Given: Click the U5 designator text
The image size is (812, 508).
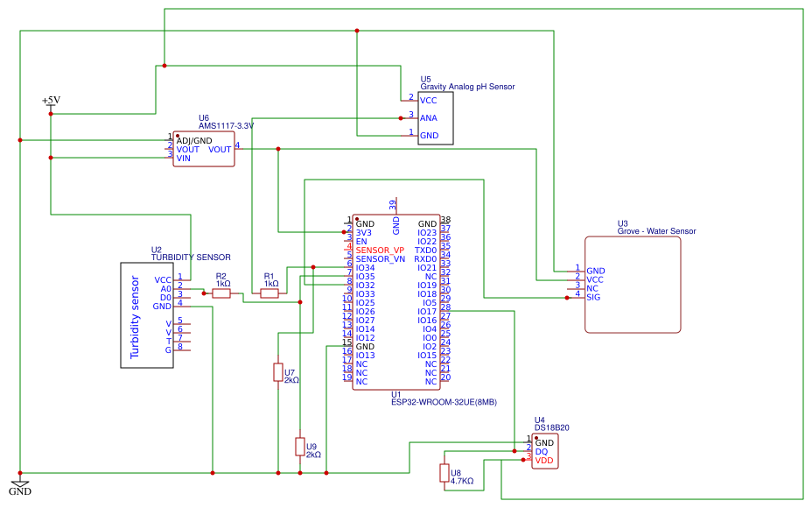Looking at the screenshot, I should (x=425, y=80).
